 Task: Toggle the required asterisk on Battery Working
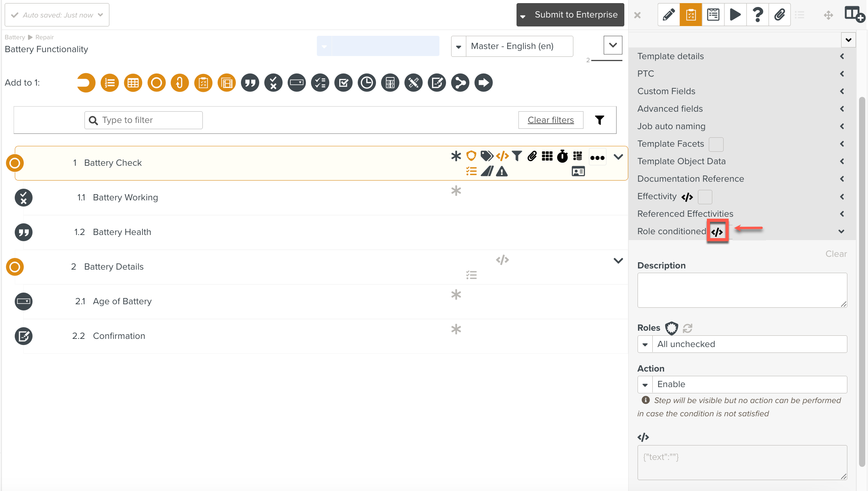pos(456,191)
